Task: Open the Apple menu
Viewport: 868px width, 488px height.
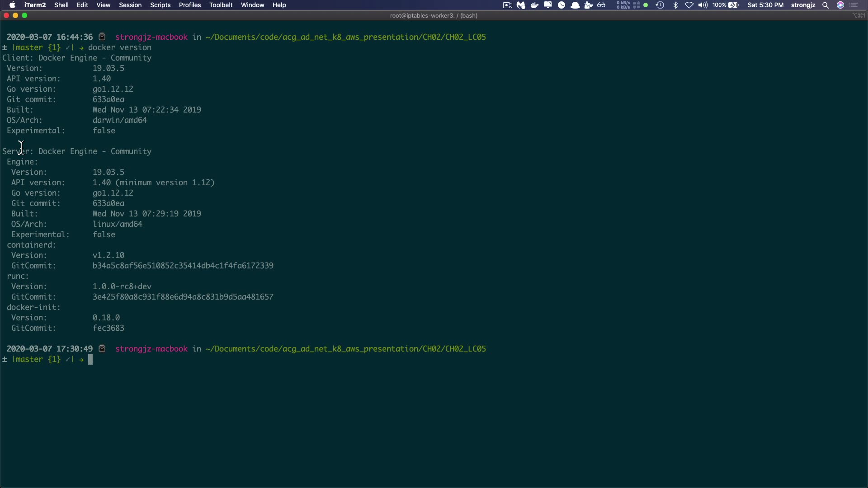Action: 12,5
